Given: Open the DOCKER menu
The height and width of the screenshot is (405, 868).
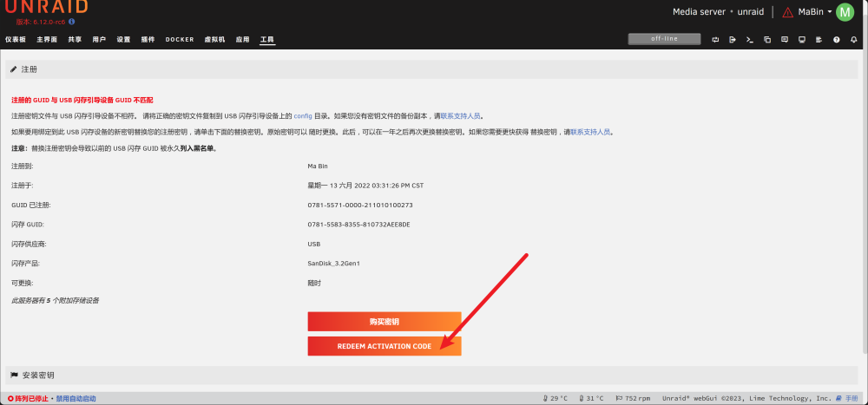Looking at the screenshot, I should [180, 40].
